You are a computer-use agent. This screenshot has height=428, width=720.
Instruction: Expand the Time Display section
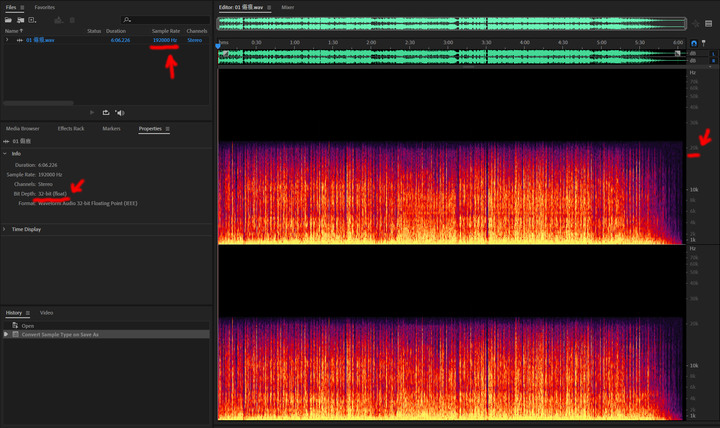tap(5, 229)
